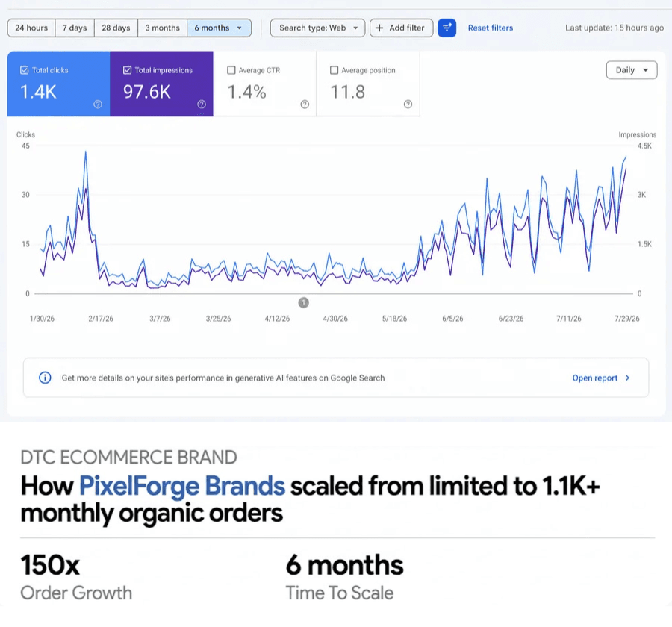Click the 7/29/26 date axis label
The image size is (672, 627).
(627, 319)
